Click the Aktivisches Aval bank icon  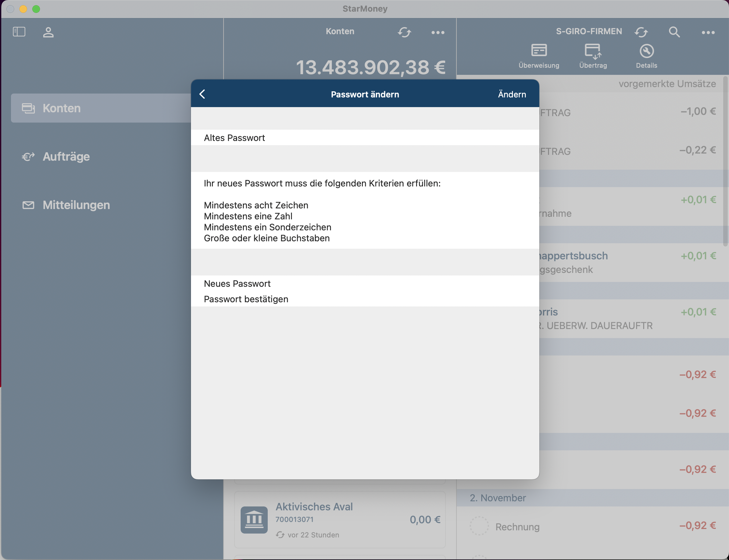click(254, 520)
